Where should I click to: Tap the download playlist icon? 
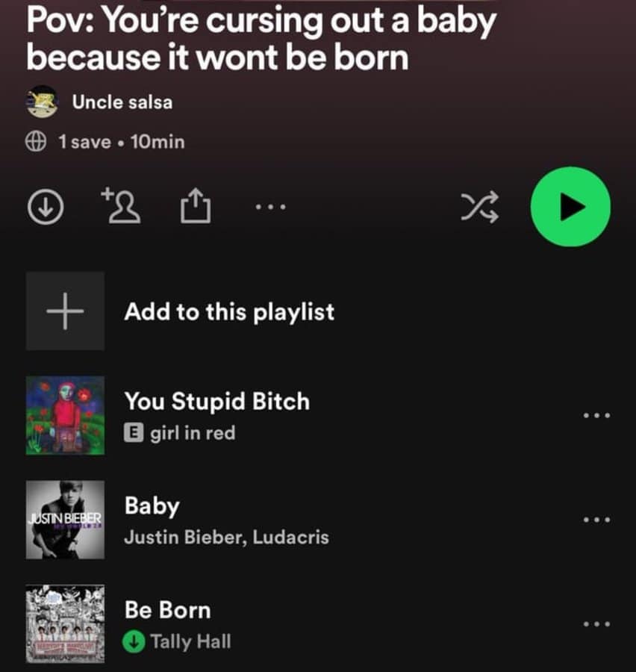tap(46, 207)
